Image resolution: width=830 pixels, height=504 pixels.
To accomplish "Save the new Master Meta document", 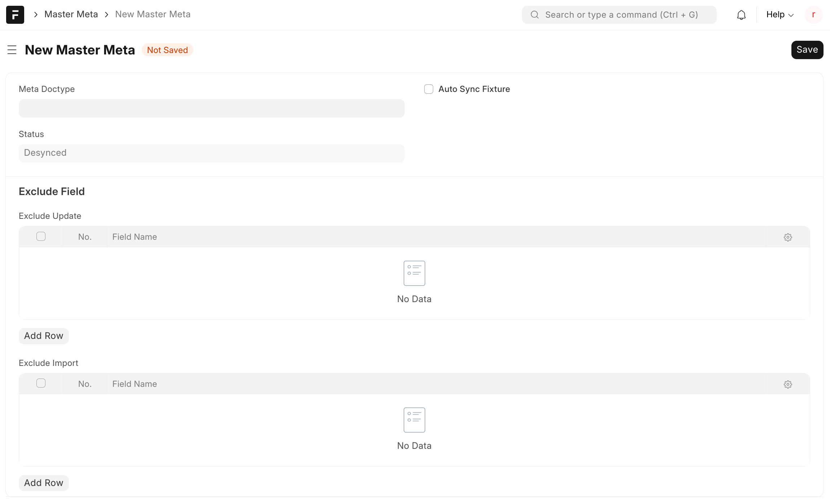I will tap(807, 50).
